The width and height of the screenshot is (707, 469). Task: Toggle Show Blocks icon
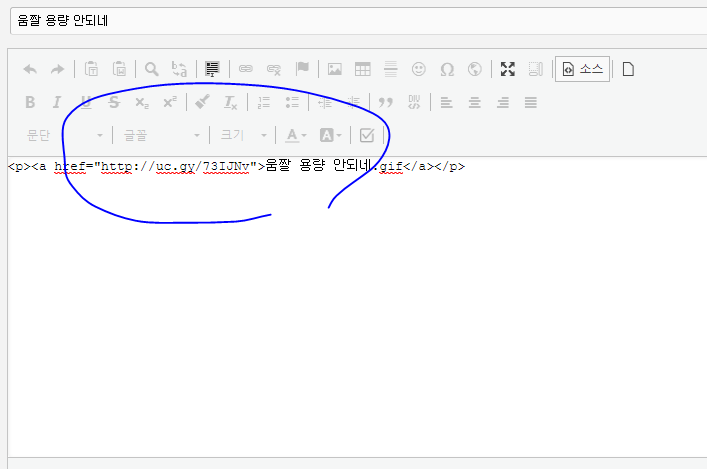pyautogui.click(x=536, y=69)
